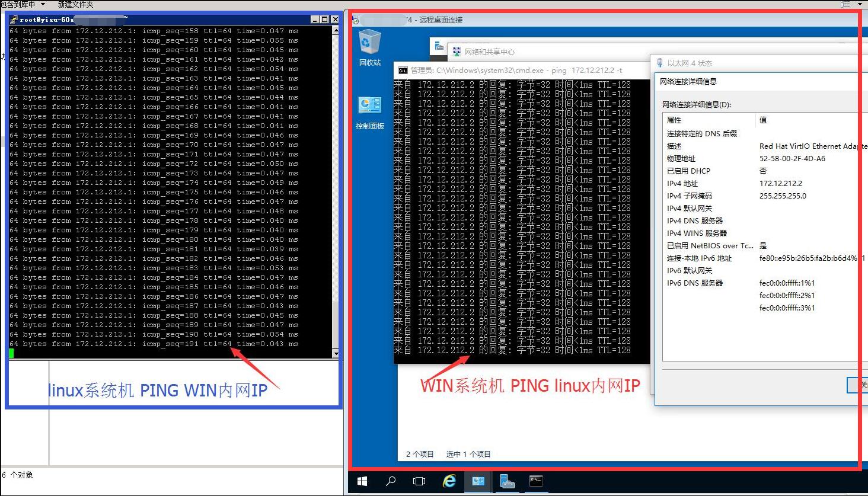The image size is (868, 496).
Task: Switch to the cmd taskbar icon
Action: click(x=536, y=481)
